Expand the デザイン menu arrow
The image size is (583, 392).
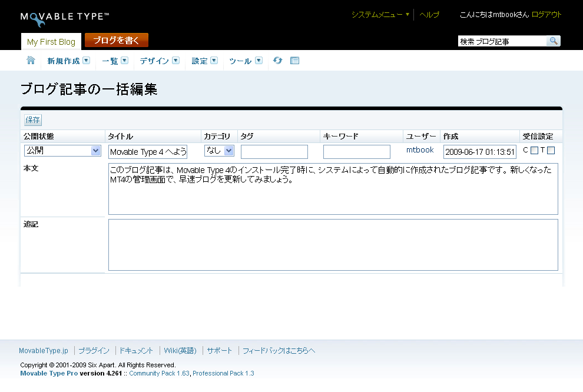(176, 61)
